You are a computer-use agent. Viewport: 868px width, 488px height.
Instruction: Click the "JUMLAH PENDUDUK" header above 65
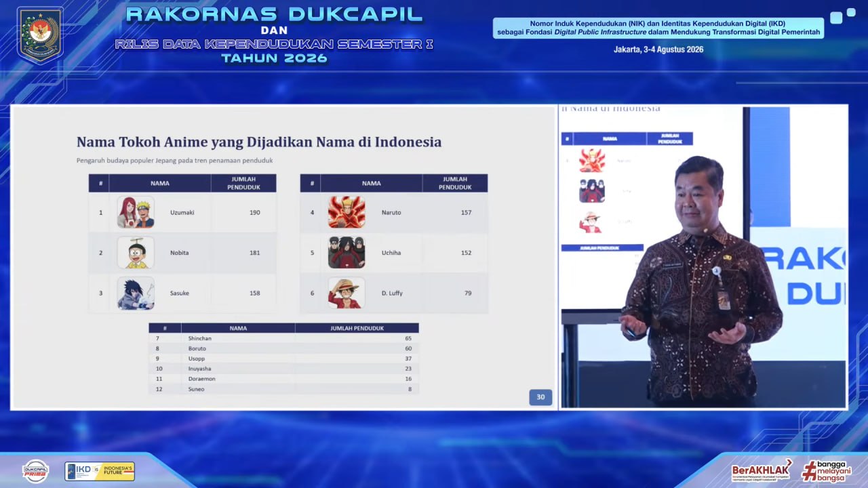point(357,328)
